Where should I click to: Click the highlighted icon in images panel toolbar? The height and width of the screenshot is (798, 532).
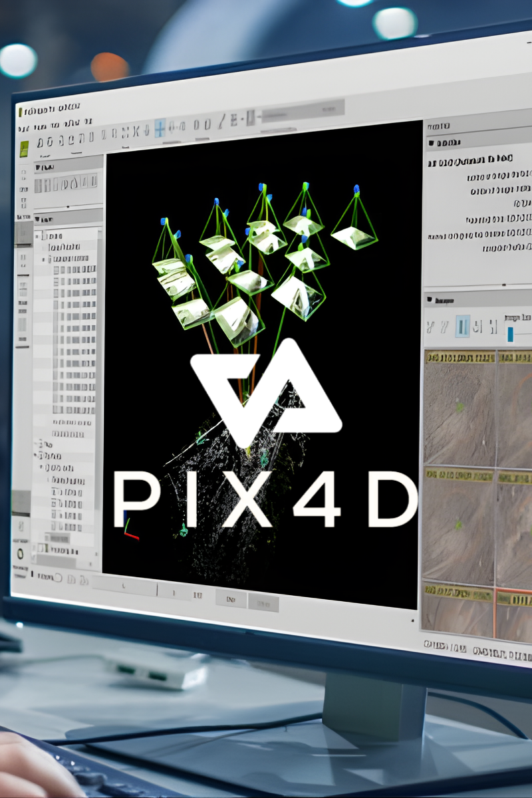tap(462, 326)
